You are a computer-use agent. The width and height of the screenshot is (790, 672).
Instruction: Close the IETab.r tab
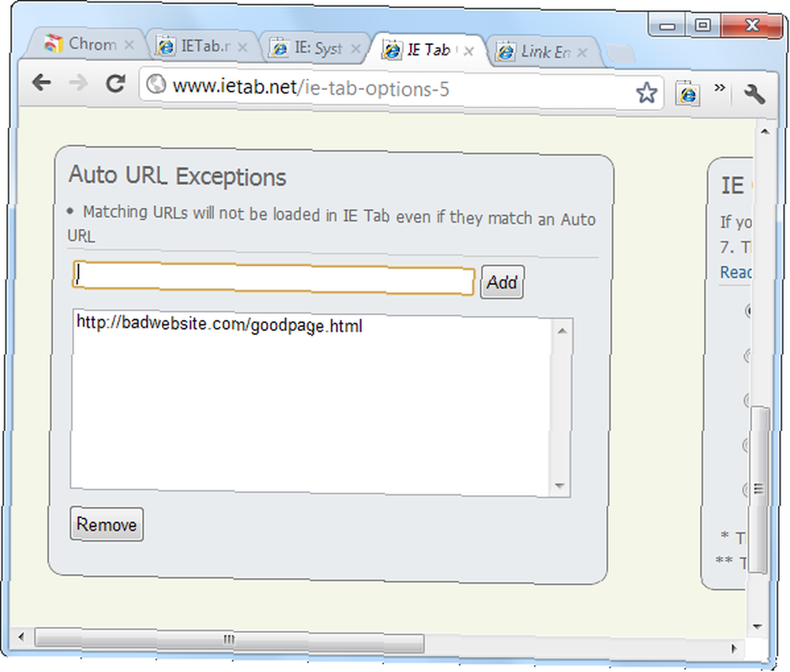pos(243,47)
